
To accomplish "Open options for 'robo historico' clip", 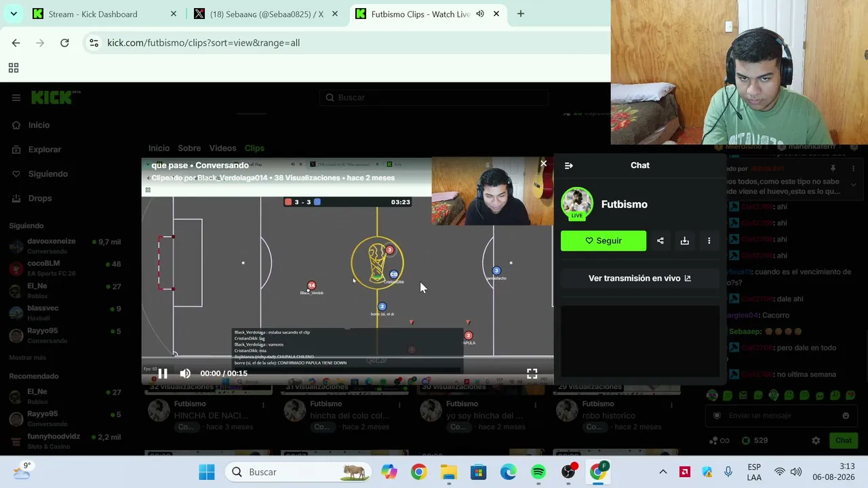I will pos(670,405).
